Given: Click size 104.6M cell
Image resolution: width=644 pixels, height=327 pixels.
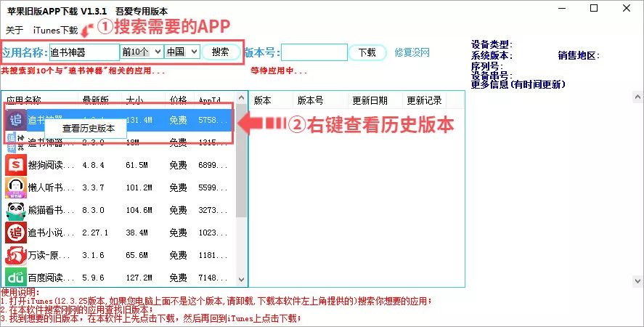Looking at the screenshot, I should 139,210.
